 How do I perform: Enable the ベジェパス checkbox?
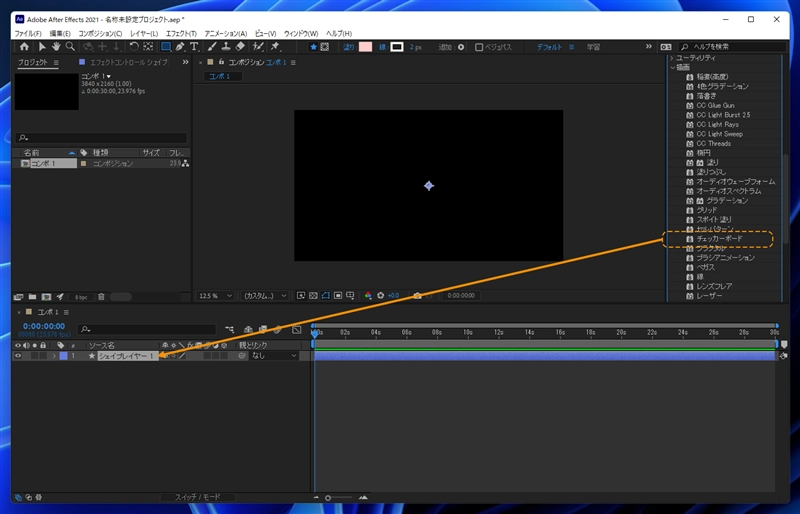click(x=479, y=47)
